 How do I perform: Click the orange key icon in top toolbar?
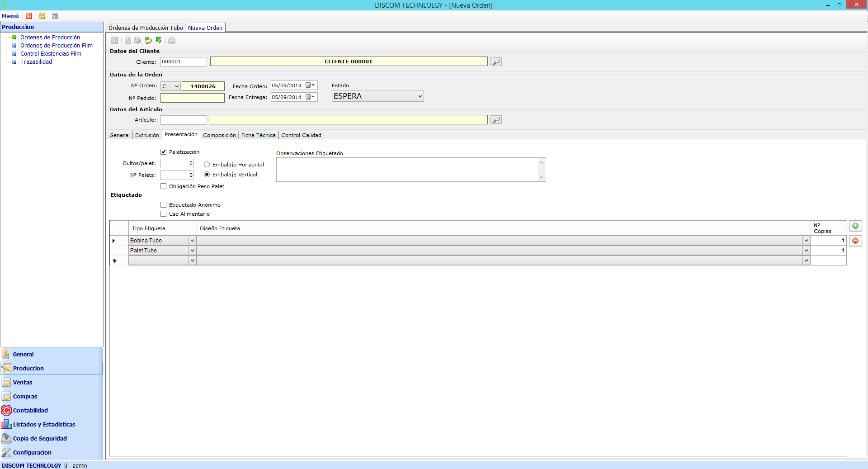coord(42,16)
